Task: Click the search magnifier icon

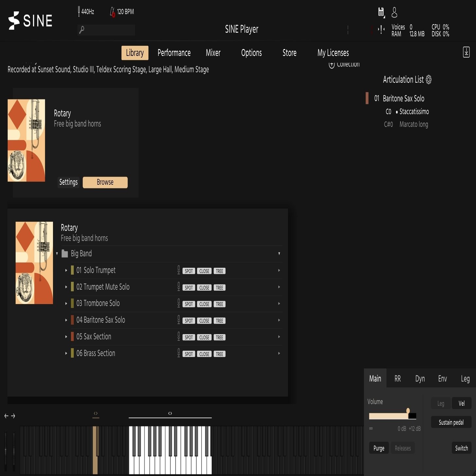Action: (x=82, y=30)
